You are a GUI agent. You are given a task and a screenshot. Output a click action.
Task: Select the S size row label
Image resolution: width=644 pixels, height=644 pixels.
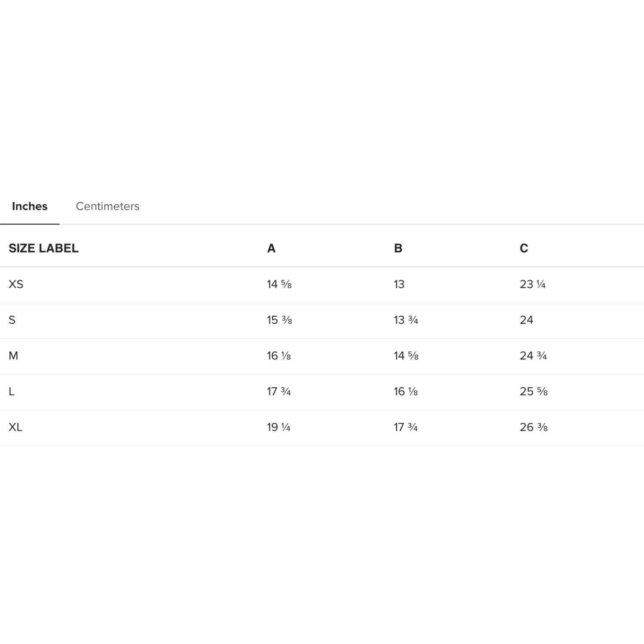click(12, 320)
